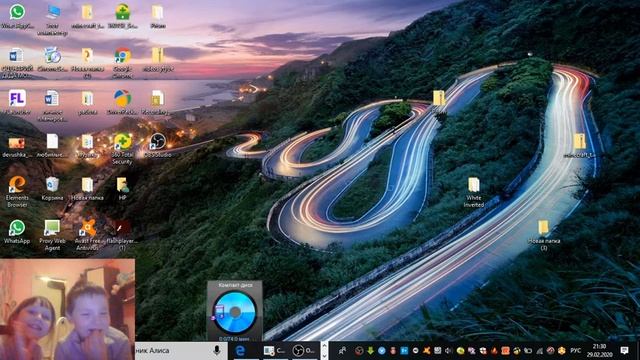Image resolution: width=640 pixels, height=360 pixels.
Task: Click the network signal tray icon
Action: point(539,350)
